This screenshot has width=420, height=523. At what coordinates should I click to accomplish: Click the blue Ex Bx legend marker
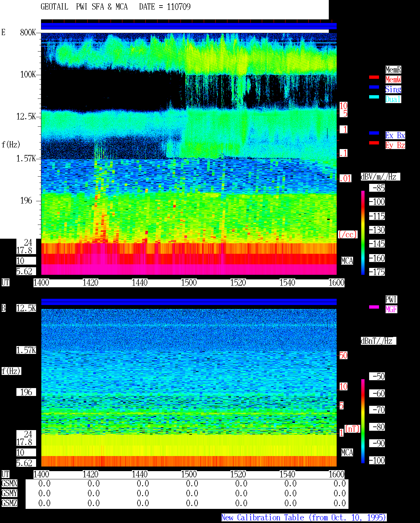[374, 133]
